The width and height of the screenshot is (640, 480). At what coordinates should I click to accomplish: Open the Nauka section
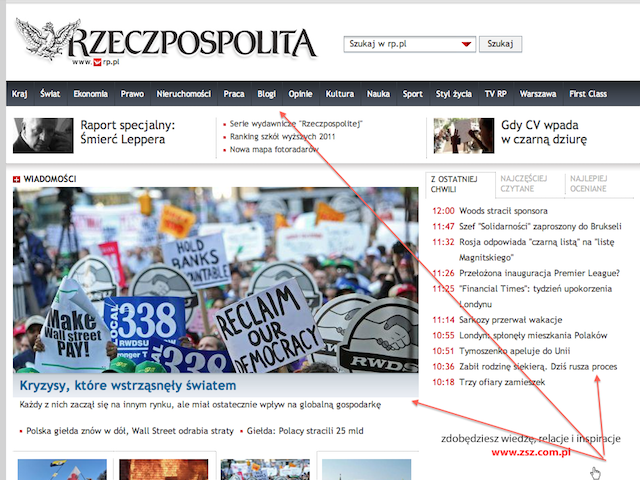378,94
